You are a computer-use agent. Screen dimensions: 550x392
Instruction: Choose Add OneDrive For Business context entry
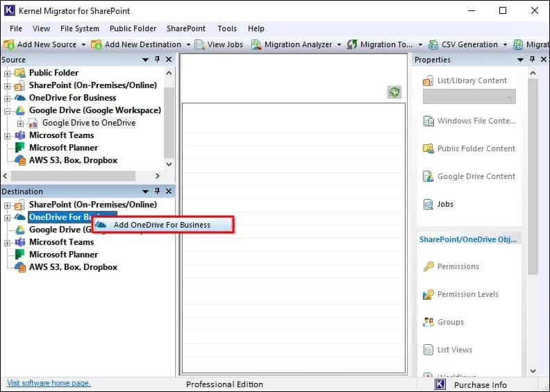tap(163, 225)
